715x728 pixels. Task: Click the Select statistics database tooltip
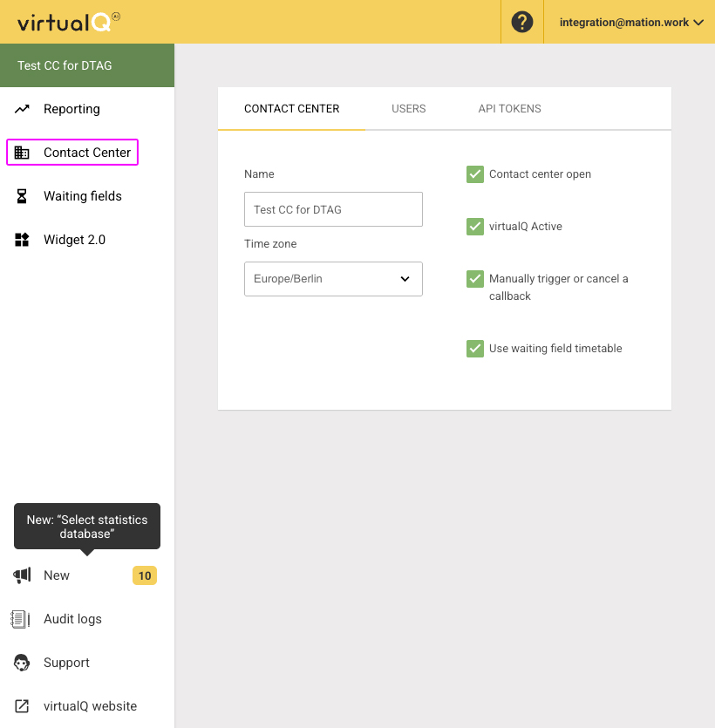point(87,527)
